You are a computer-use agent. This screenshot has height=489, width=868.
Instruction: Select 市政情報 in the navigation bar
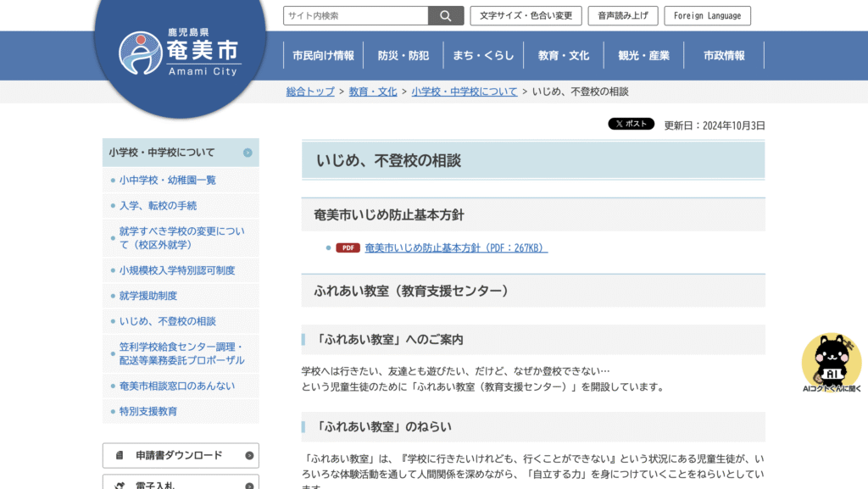coord(724,55)
